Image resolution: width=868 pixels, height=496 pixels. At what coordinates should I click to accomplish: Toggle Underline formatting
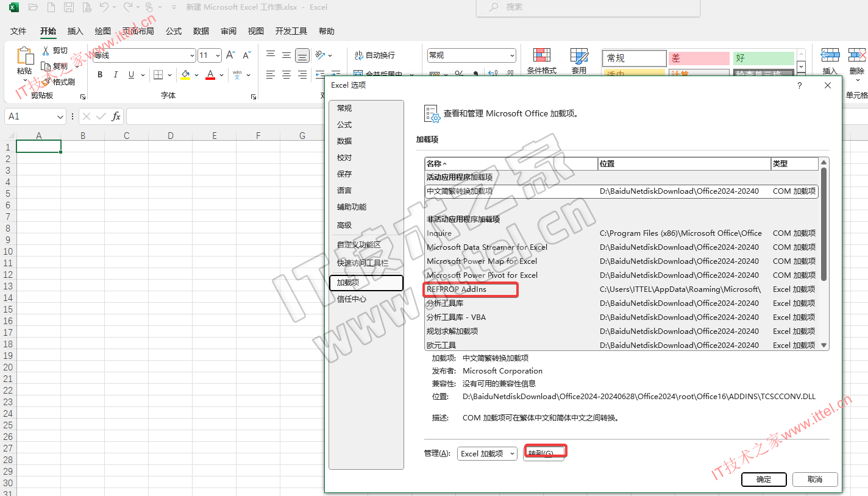coord(131,75)
